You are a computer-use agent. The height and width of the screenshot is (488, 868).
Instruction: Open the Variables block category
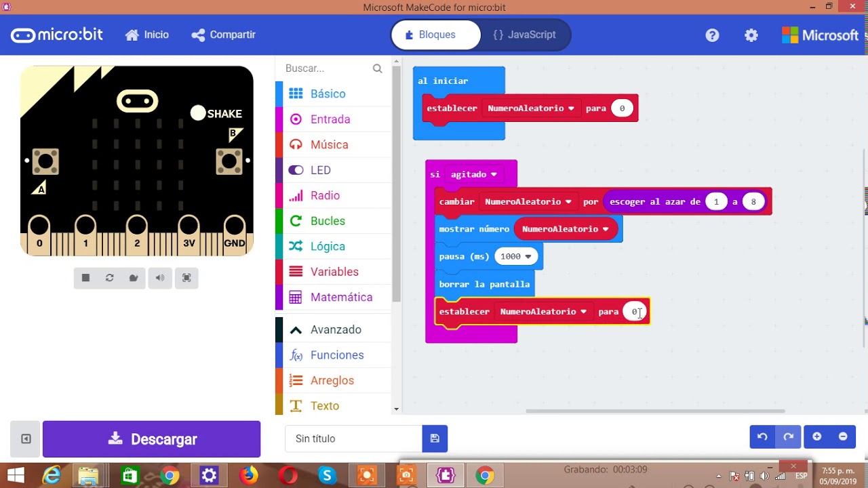(x=333, y=272)
